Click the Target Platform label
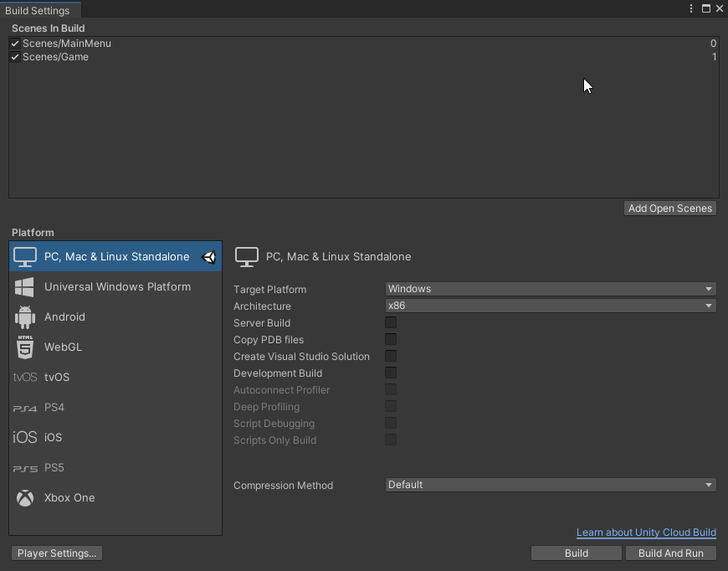Image resolution: width=728 pixels, height=571 pixels. (x=269, y=290)
